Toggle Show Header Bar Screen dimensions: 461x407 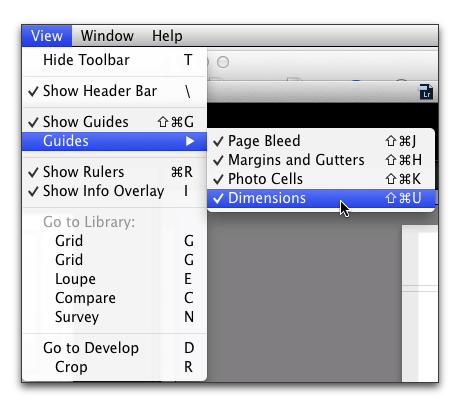[114, 91]
